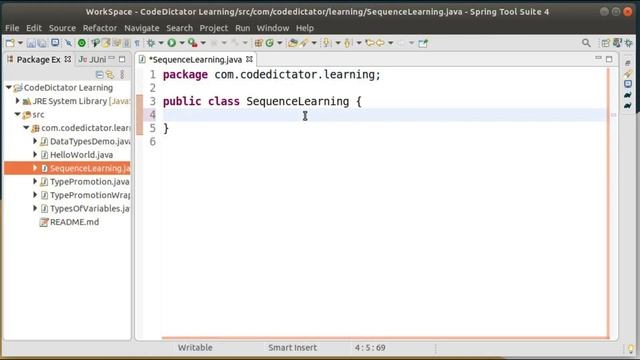Collapse the src folder node
640x360 pixels.
(18, 114)
